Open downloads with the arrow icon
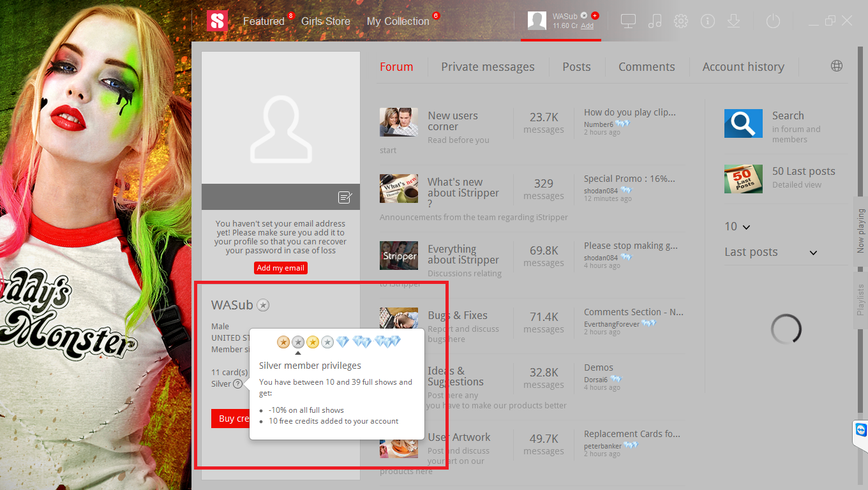868x490 pixels. [x=734, y=21]
